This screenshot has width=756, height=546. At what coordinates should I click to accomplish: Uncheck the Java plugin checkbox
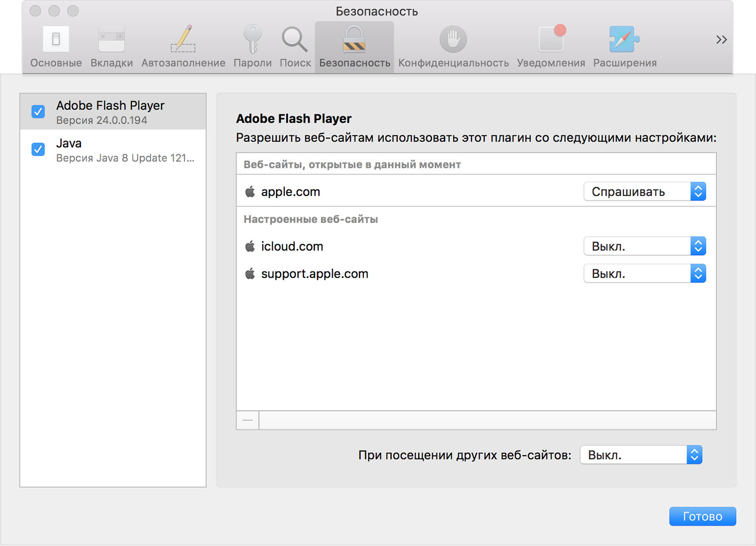[x=38, y=149]
